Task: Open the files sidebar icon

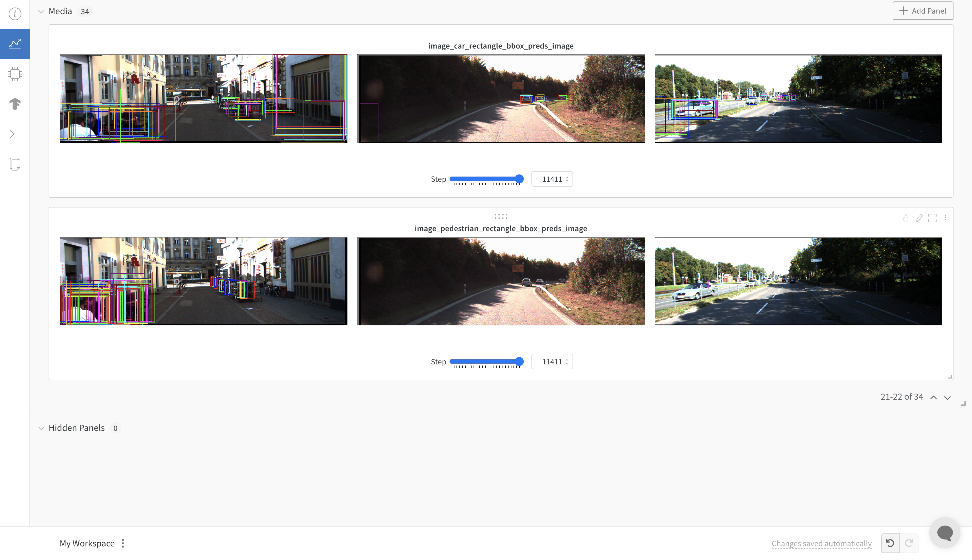Action: coord(15,164)
